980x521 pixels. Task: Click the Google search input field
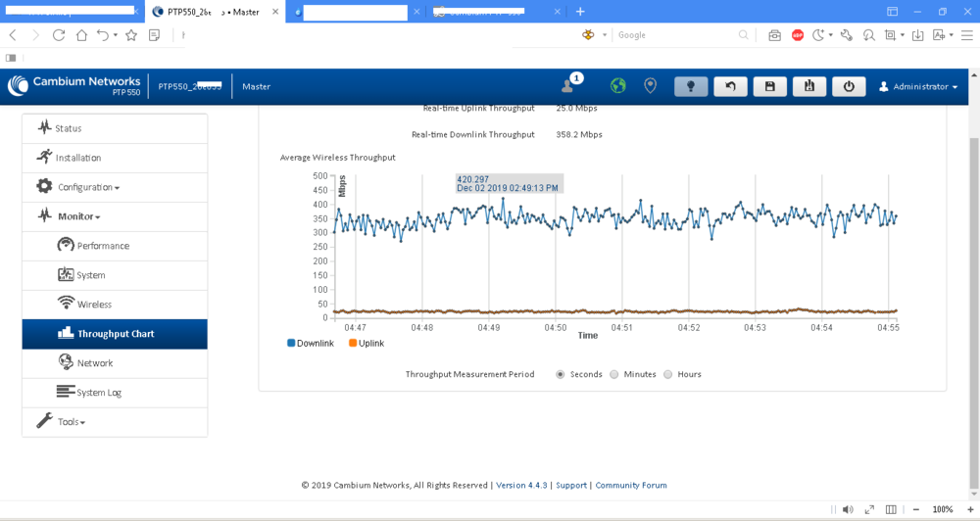676,35
